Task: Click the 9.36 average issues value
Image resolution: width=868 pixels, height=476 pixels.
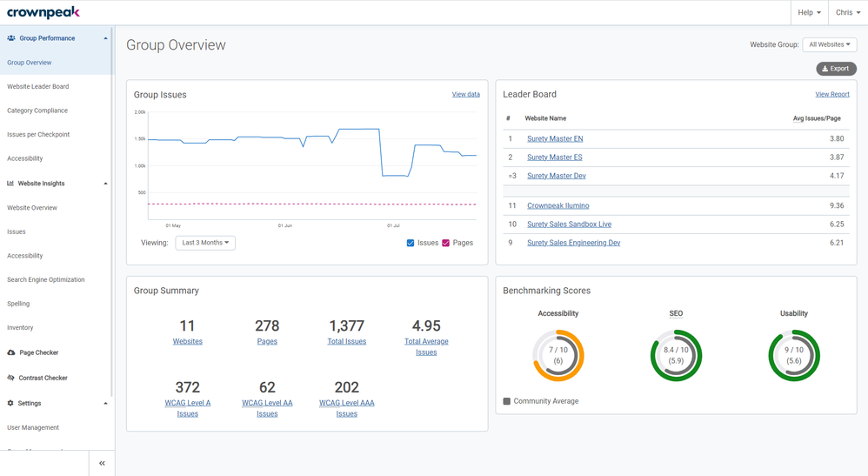Action: point(837,205)
